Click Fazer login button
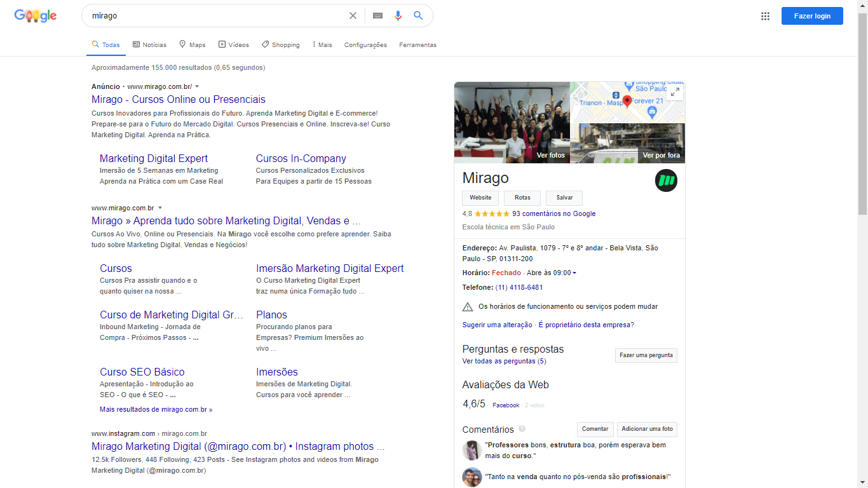868x488 pixels. (x=812, y=16)
